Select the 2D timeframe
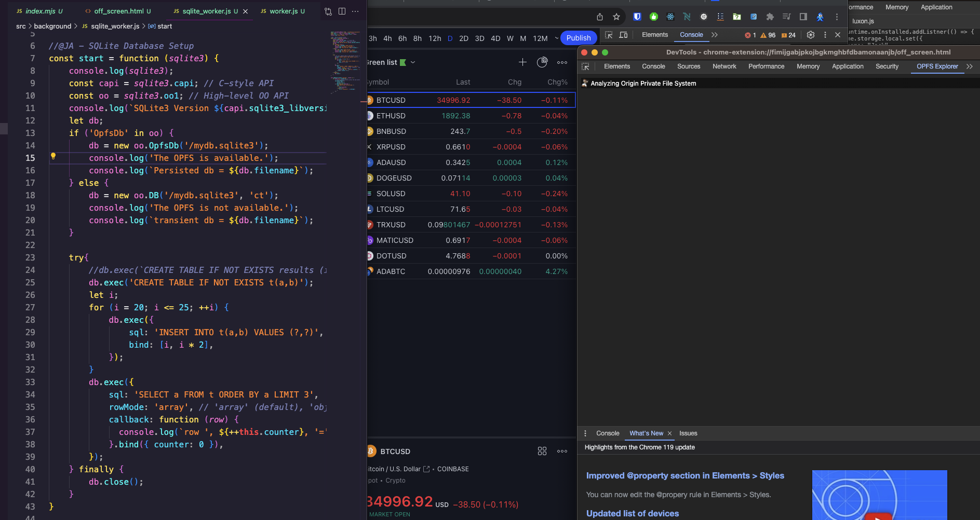This screenshot has height=520, width=980. [464, 38]
